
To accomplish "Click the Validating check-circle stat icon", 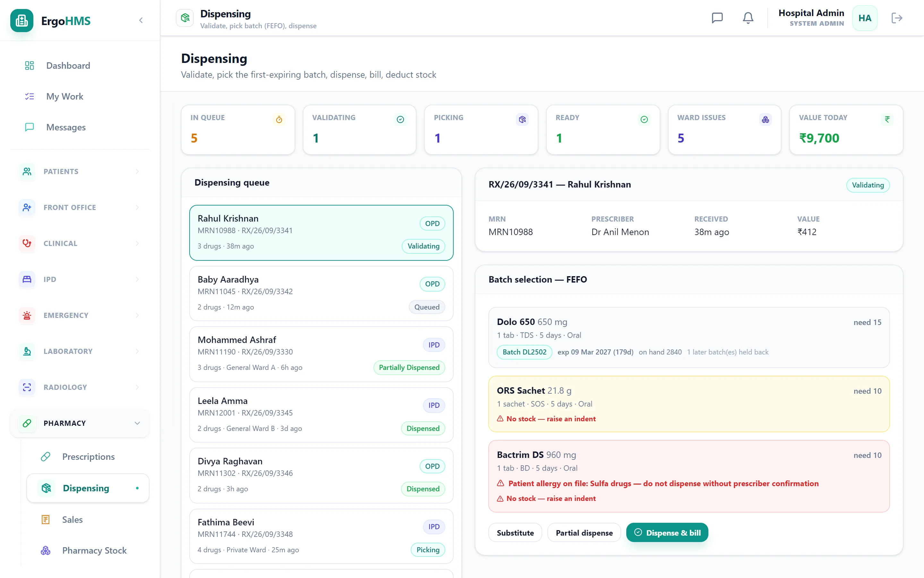I will coord(400,120).
